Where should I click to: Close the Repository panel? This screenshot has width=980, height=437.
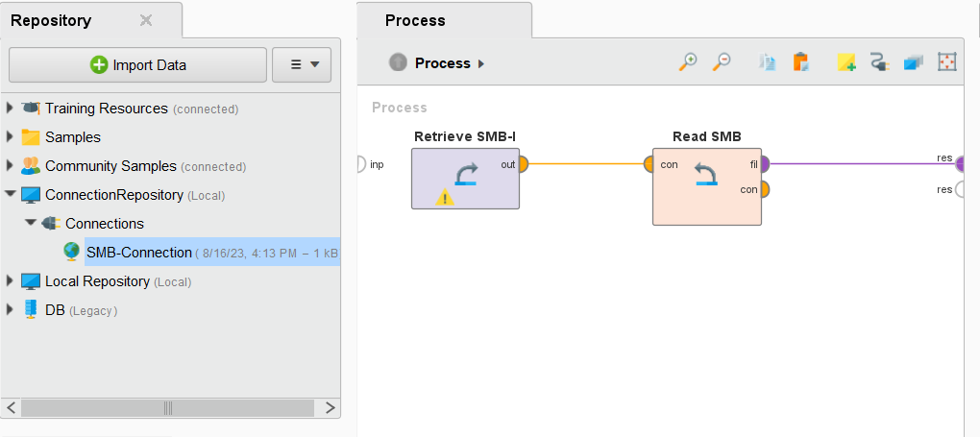click(146, 20)
